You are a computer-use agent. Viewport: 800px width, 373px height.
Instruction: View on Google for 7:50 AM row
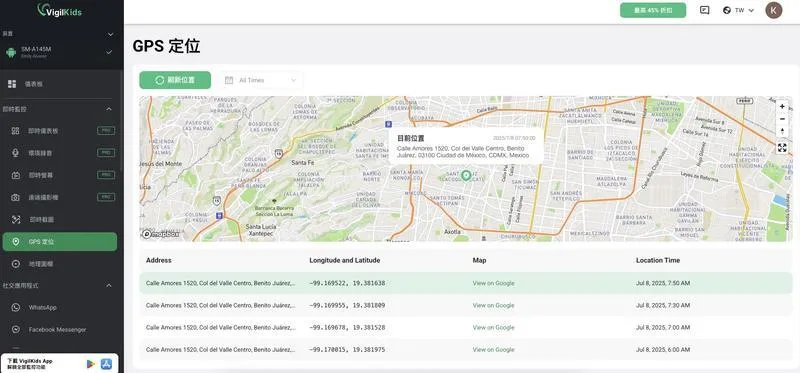(x=493, y=283)
